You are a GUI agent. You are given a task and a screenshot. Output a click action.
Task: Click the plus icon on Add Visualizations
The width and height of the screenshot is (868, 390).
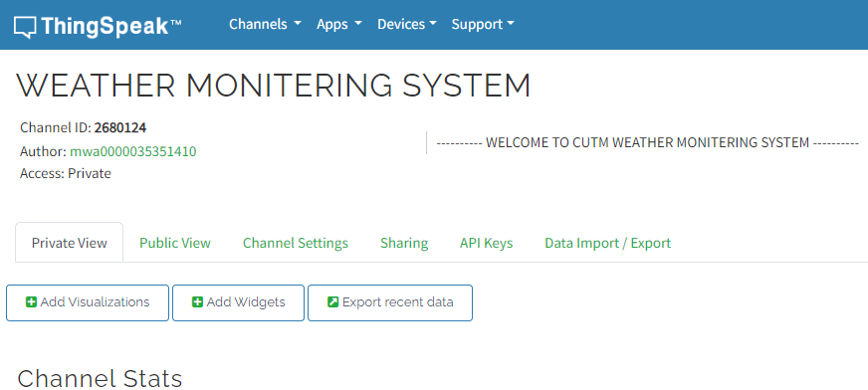coord(32,302)
